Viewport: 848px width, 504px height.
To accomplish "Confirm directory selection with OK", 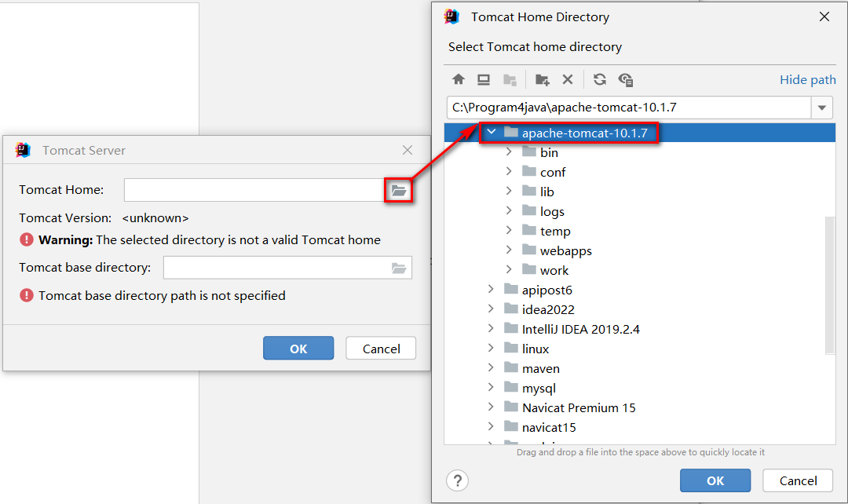I will (x=715, y=480).
